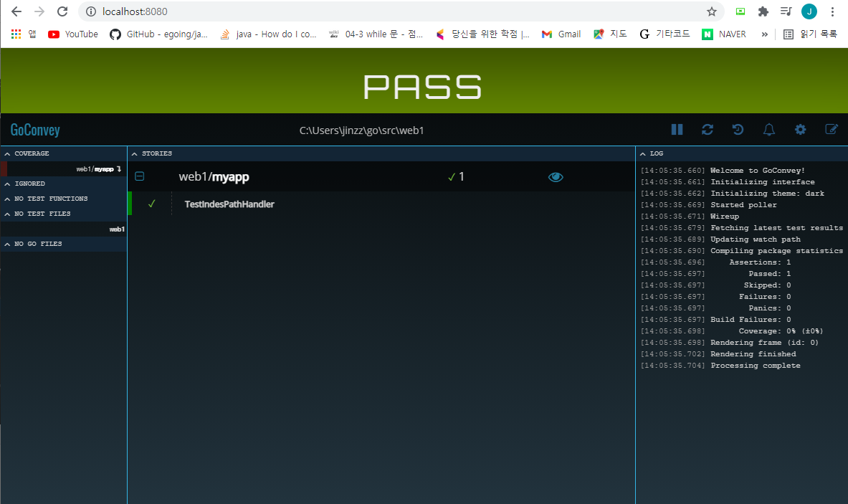Open 지도 maps bookmark

(610, 34)
